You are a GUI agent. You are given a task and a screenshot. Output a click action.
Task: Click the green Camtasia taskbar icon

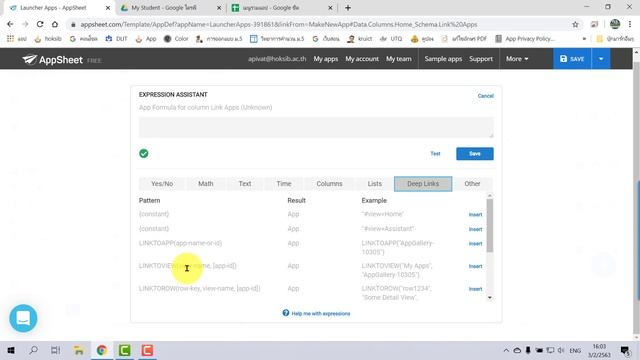pyautogui.click(x=124, y=350)
